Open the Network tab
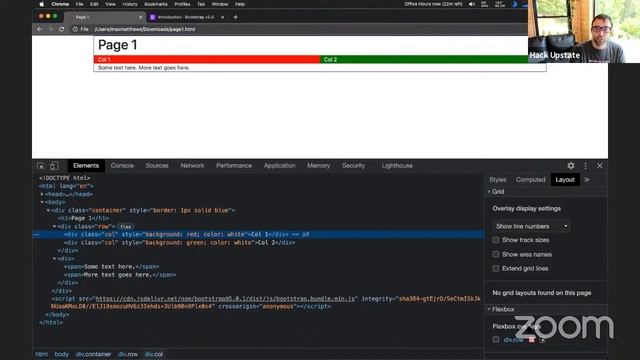This screenshot has width=640, height=360. pos(192,166)
